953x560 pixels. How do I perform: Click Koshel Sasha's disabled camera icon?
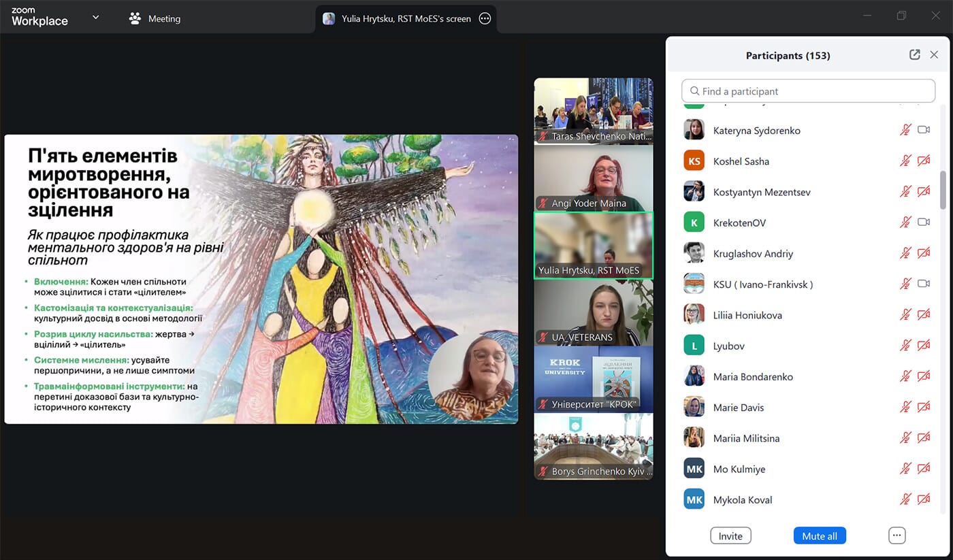coord(924,161)
